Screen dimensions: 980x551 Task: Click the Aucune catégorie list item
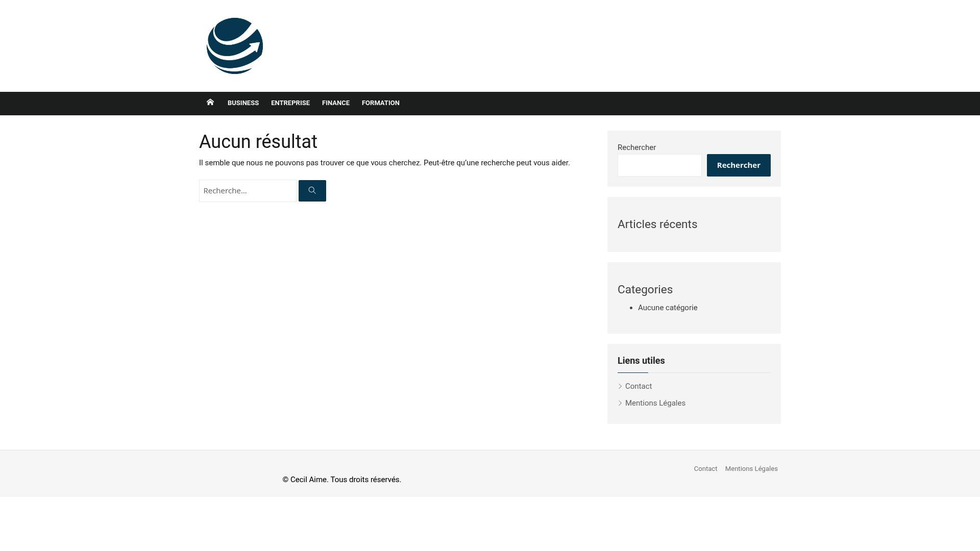[x=668, y=308]
